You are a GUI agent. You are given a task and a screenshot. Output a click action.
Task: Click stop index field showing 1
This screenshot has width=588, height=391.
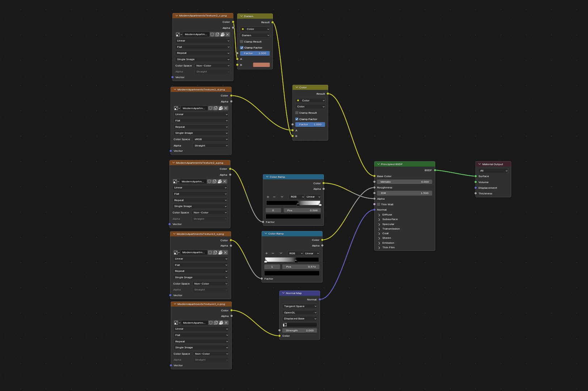272,267
